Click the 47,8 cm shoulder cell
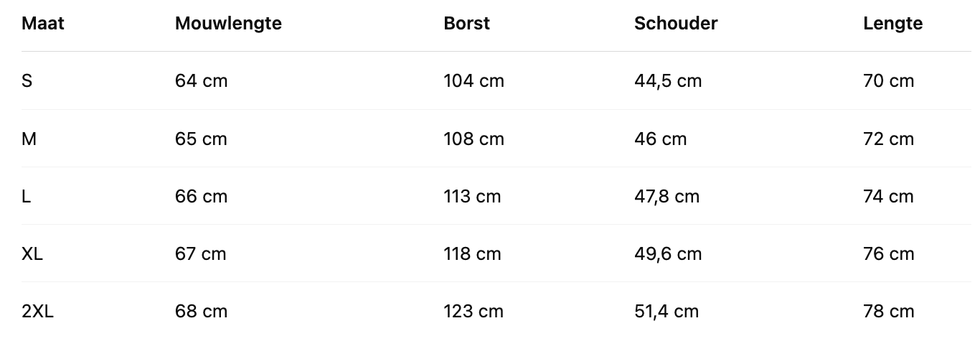Viewport: 980px width, 359px height. 666,196
